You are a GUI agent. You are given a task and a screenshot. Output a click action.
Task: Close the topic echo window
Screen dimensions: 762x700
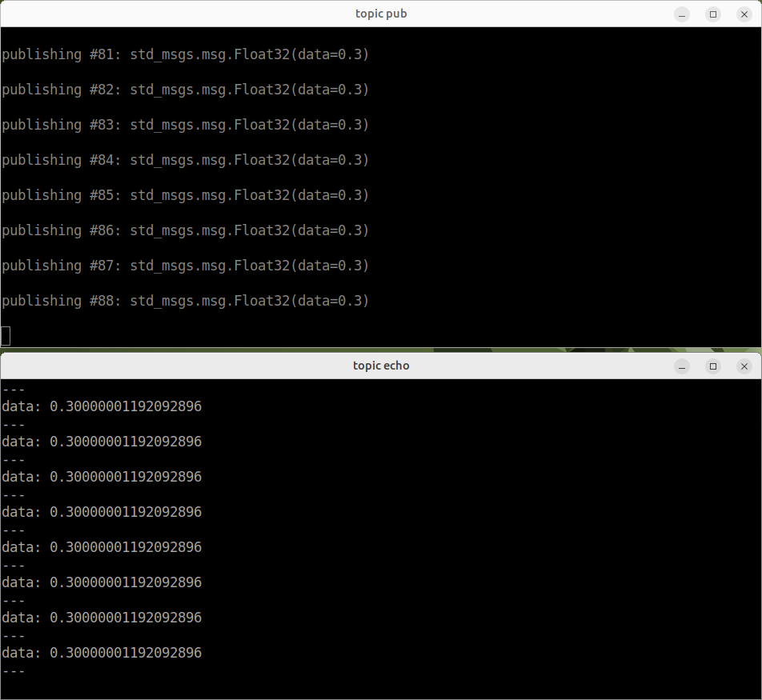point(744,366)
